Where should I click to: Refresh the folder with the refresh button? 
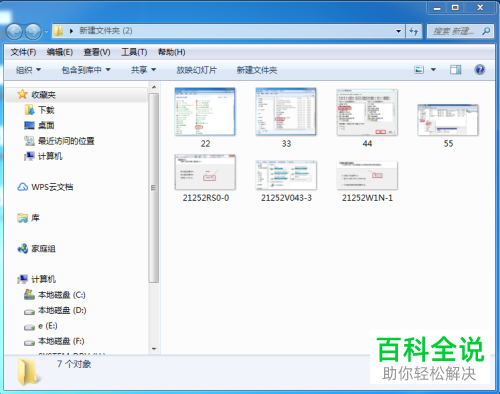(414, 31)
